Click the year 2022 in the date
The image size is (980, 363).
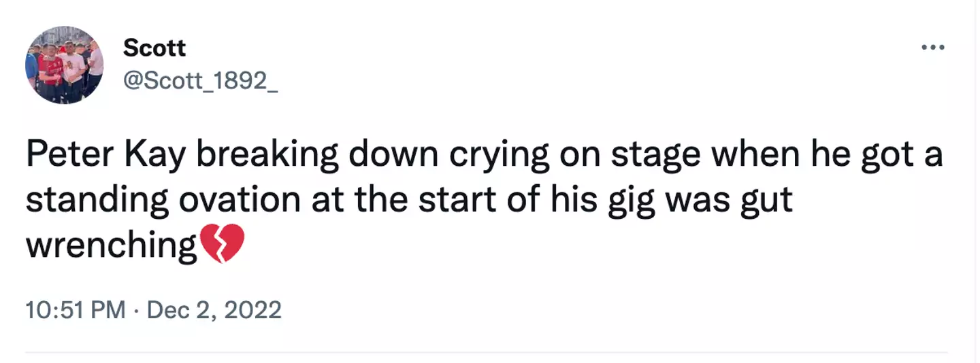(x=253, y=311)
